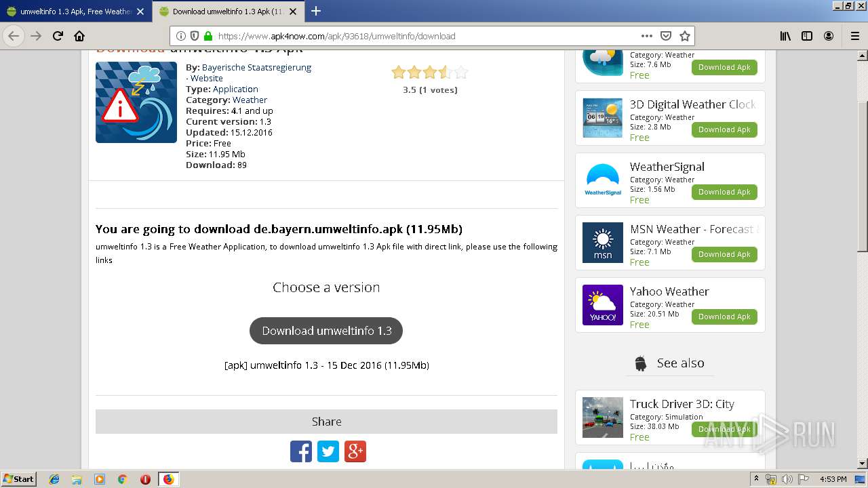Click the tracking protection shield icon
The width and height of the screenshot is (868, 488).
(195, 36)
